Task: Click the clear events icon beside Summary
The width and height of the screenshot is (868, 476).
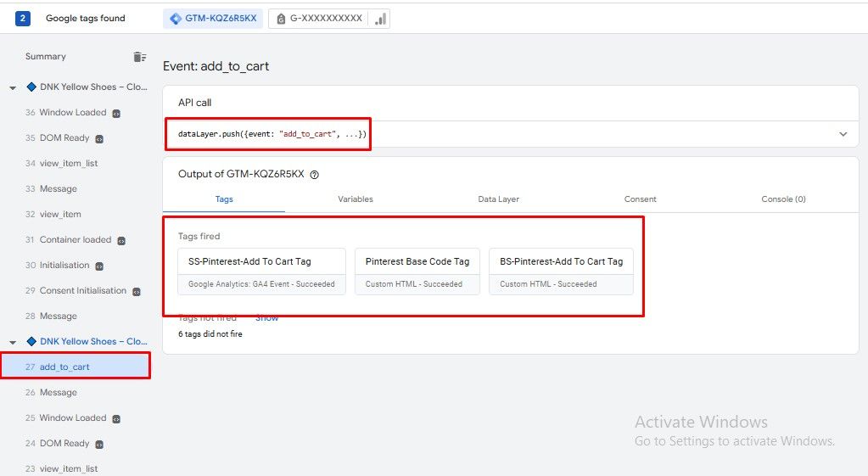Action: tap(139, 57)
